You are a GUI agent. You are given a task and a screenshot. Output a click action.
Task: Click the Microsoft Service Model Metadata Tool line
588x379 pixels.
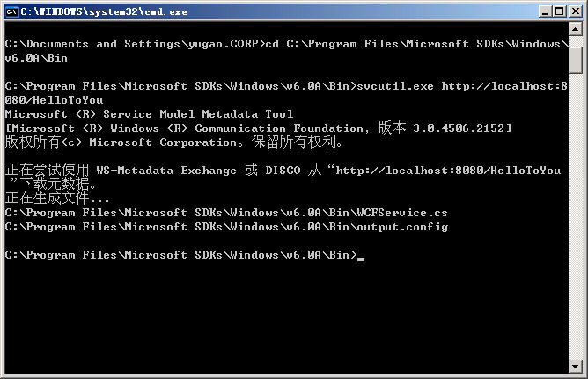click(x=149, y=113)
